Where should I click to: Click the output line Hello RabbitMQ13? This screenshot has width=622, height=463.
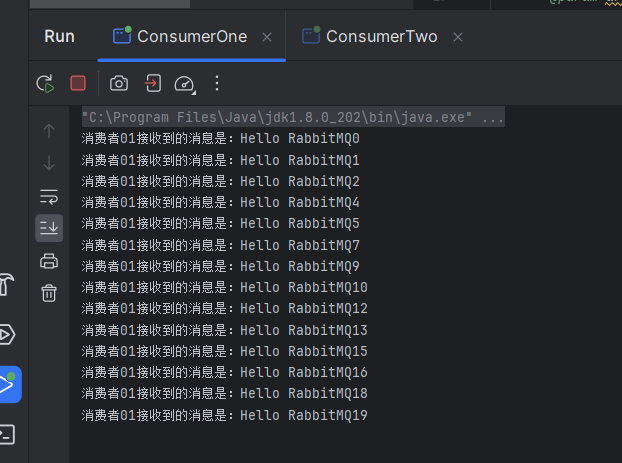[x=225, y=330]
